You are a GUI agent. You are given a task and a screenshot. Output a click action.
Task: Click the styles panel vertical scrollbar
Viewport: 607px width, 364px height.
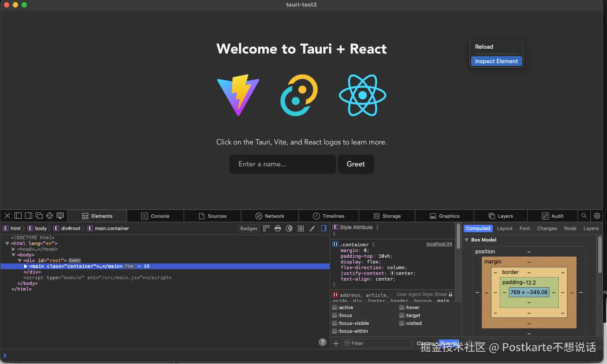pos(458,236)
